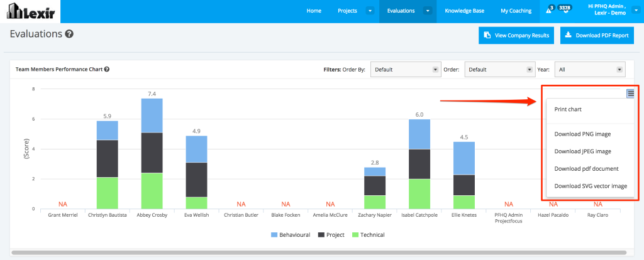The width and height of the screenshot is (644, 260).
Task: Click the horizontal scrollbar below the chart
Action: pos(319,252)
